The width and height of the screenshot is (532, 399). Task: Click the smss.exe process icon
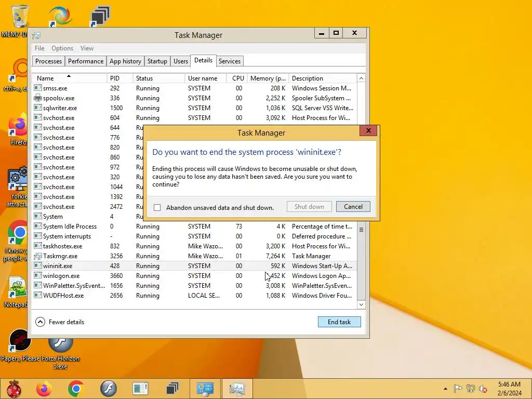click(x=37, y=88)
